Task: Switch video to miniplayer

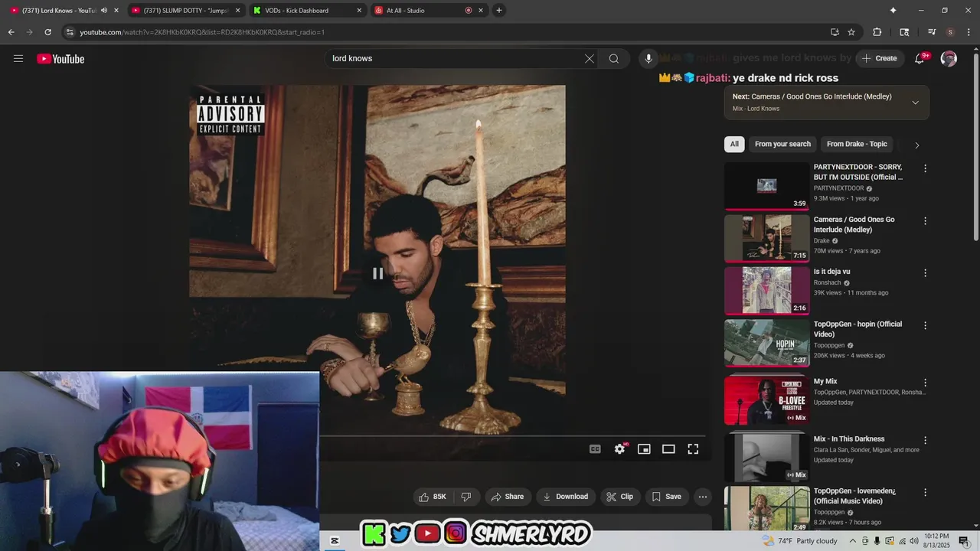Action: 644,449
